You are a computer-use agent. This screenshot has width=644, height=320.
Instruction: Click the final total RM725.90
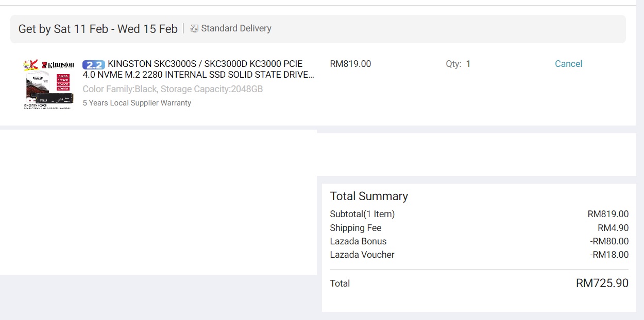pyautogui.click(x=602, y=283)
